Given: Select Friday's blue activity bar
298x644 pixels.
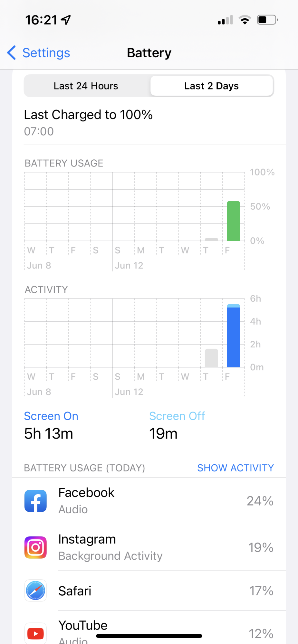Looking at the screenshot, I should click(234, 336).
